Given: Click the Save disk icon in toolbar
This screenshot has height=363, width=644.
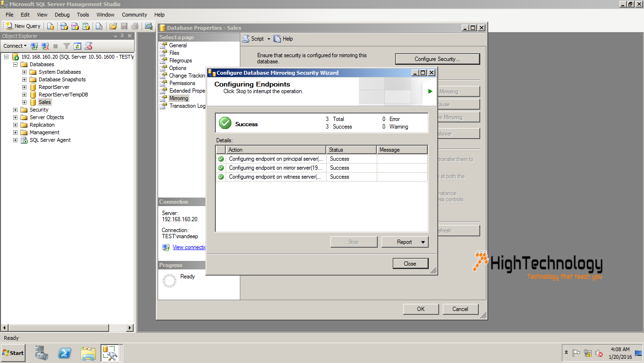Looking at the screenshot, I should pyautogui.click(x=124, y=26).
